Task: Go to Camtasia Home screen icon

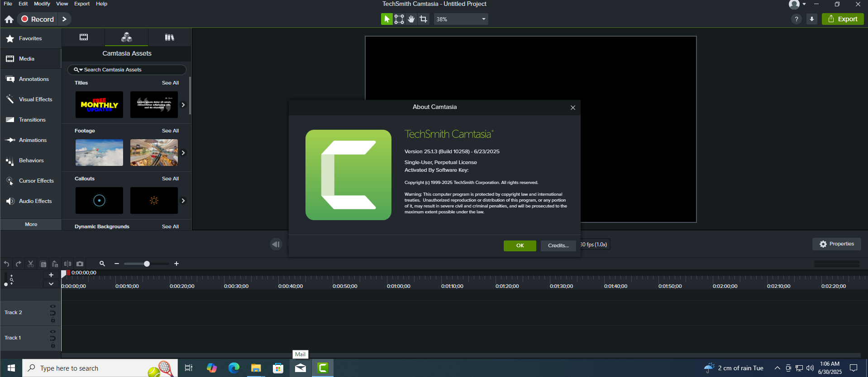Action: [x=9, y=19]
